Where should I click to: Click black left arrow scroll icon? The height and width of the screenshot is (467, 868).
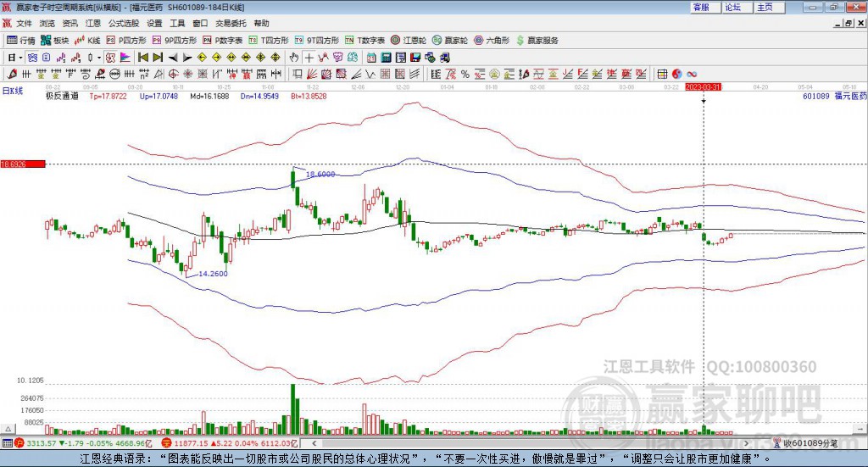click(x=173, y=58)
